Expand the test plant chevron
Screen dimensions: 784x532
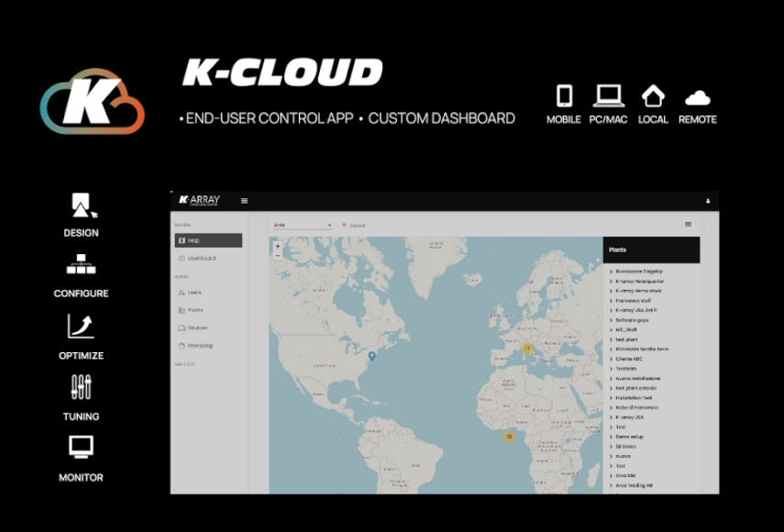tap(611, 339)
